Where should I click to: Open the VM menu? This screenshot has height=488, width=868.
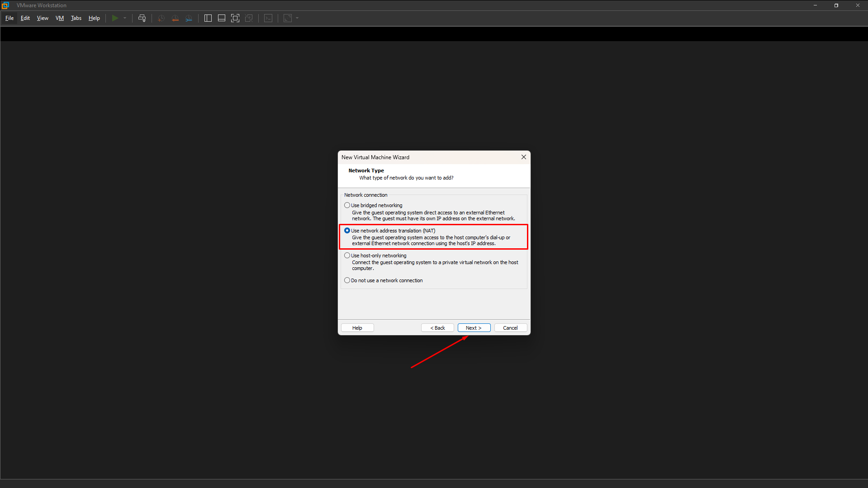(x=59, y=18)
